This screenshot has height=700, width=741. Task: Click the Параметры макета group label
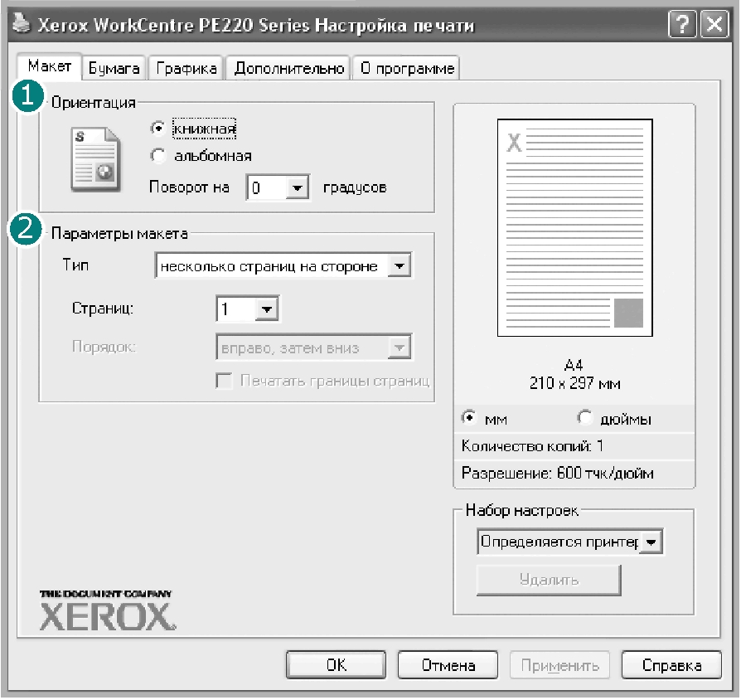coord(119,233)
